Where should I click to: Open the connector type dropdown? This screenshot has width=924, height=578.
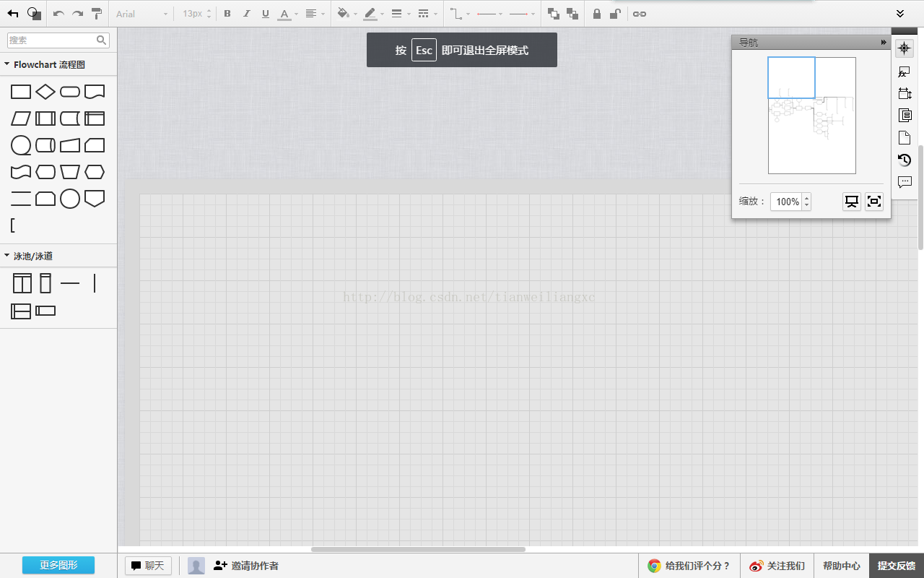tap(460, 14)
